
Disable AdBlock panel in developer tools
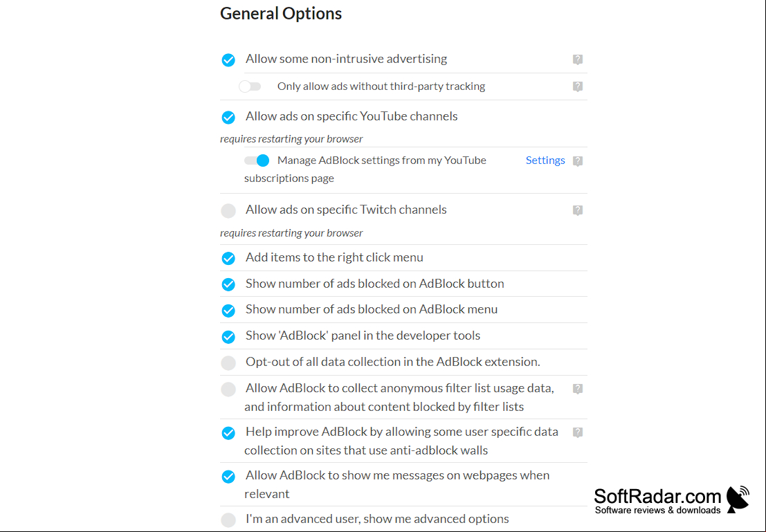(x=228, y=337)
